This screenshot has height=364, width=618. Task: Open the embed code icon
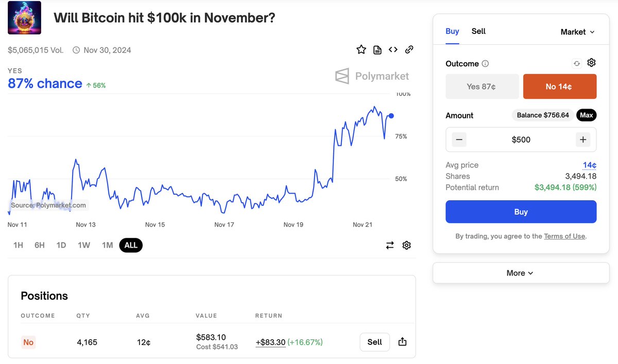[x=393, y=49]
